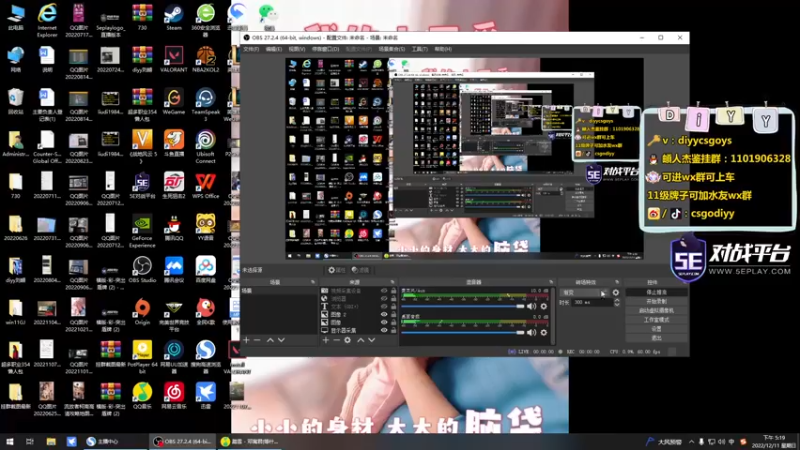800x450 pixels.
Task: Toggle visibility of browser source
Action: click(384, 298)
